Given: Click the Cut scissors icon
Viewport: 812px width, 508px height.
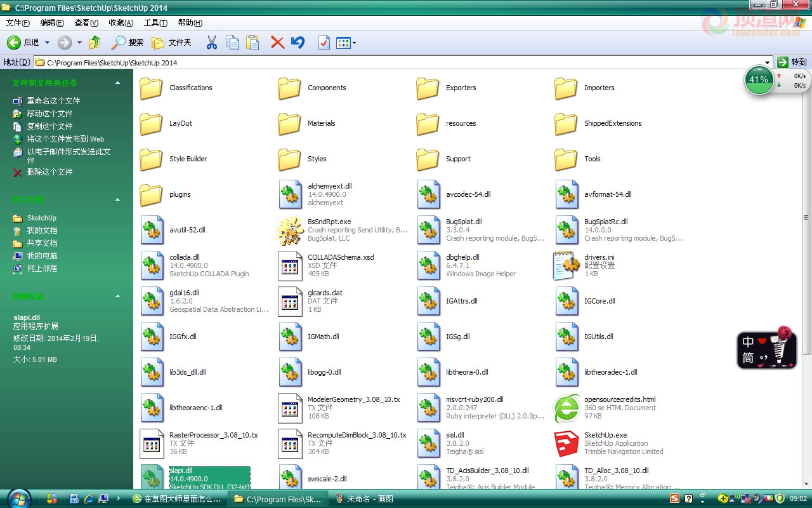Looking at the screenshot, I should coord(212,43).
